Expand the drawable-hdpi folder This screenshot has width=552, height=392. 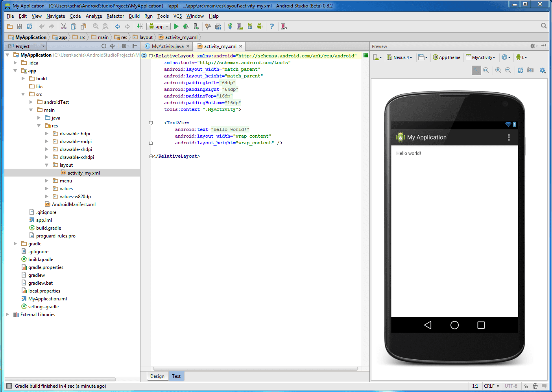(47, 134)
